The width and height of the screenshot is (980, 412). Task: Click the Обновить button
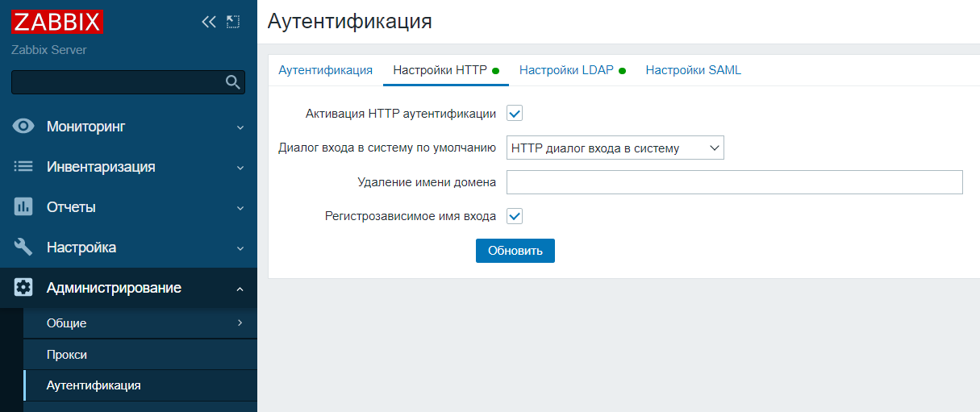pos(515,250)
